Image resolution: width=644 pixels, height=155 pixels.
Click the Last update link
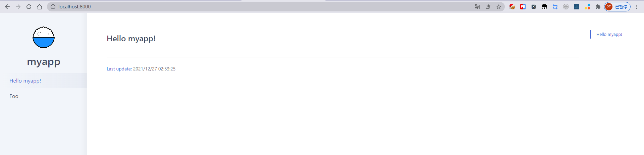tap(119, 69)
